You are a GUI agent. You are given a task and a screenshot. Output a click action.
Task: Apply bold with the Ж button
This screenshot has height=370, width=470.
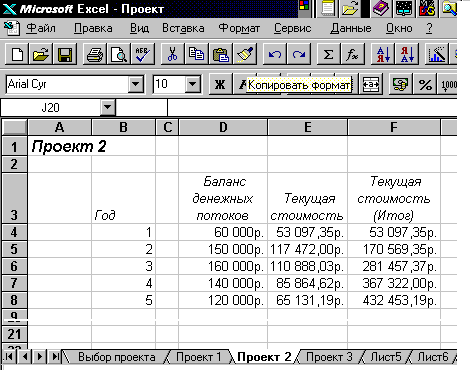click(x=220, y=84)
